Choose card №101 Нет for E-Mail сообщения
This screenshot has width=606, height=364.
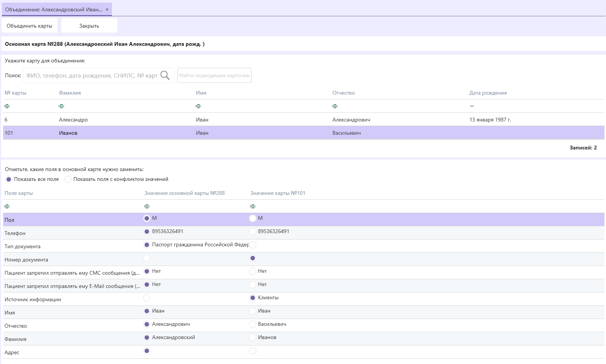tap(253, 285)
